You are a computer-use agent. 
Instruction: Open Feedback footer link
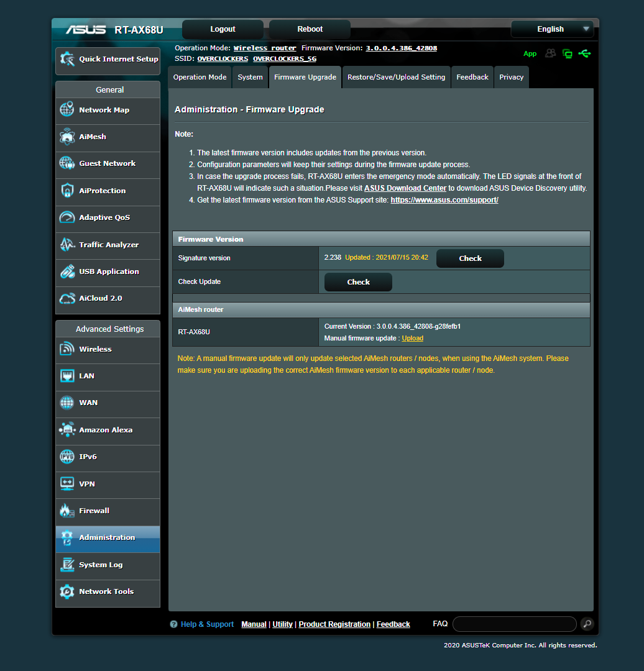tap(393, 624)
